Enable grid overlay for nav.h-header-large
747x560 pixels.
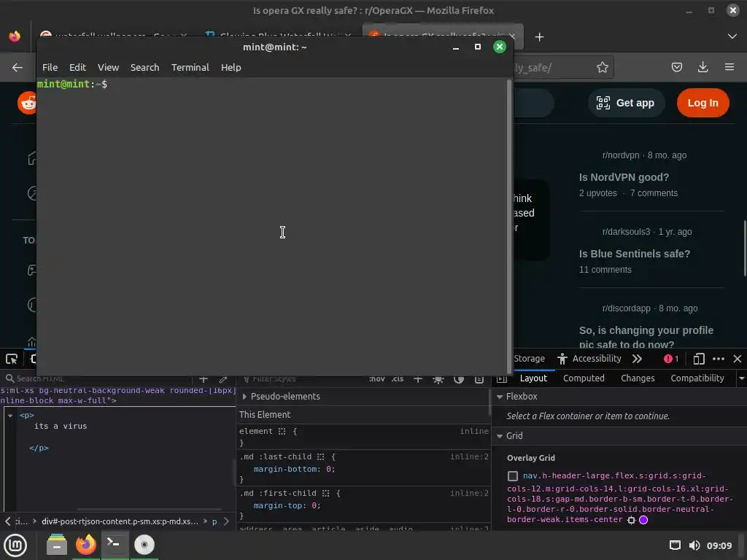pos(513,475)
